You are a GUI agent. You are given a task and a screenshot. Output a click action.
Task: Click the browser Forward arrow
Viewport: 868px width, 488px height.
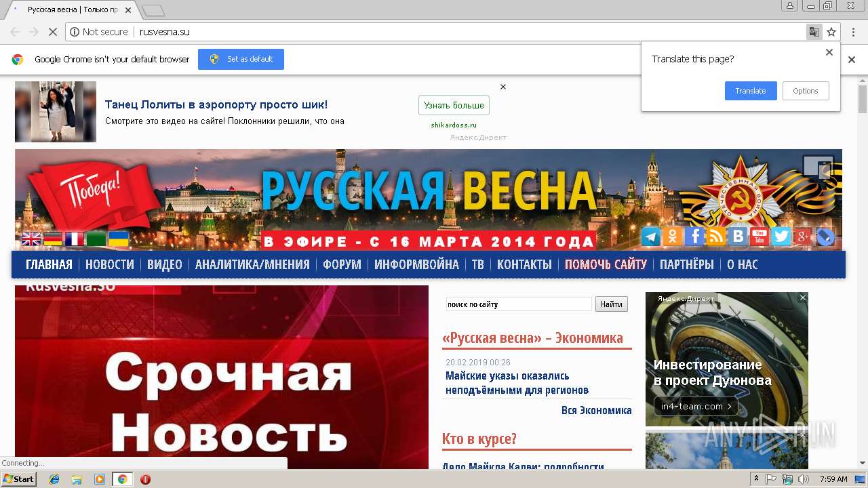click(x=34, y=32)
